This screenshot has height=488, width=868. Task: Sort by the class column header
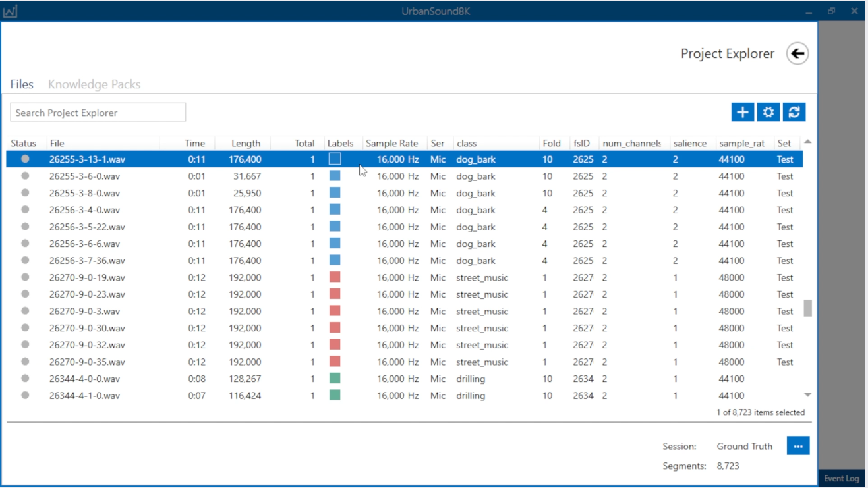[467, 143]
